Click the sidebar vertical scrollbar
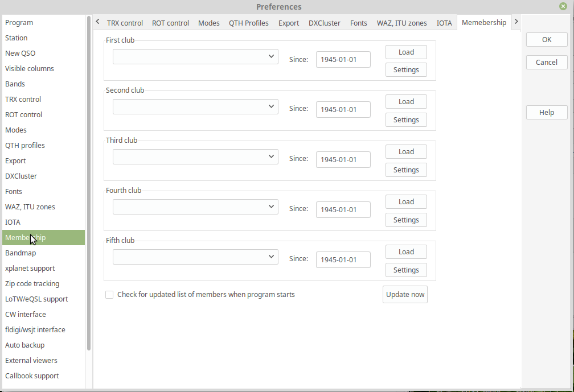The height and width of the screenshot is (392, 574). [89, 183]
